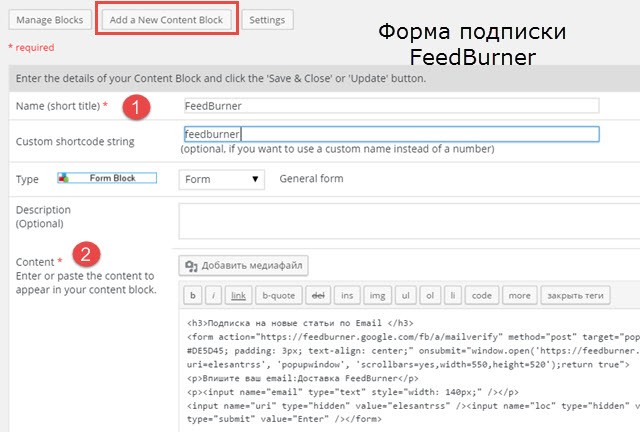Apply italic with the i quicktag
The image size is (640, 432).
click(x=213, y=295)
